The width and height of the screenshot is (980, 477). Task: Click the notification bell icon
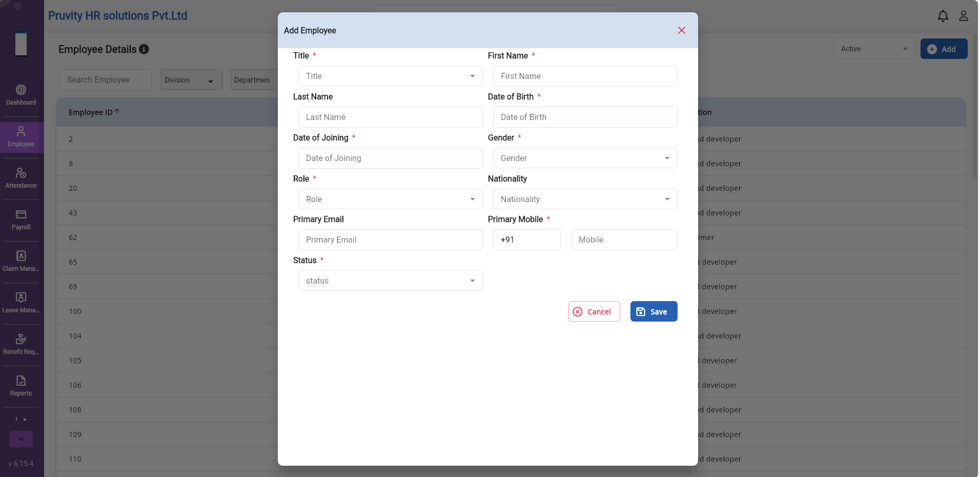[x=943, y=16]
